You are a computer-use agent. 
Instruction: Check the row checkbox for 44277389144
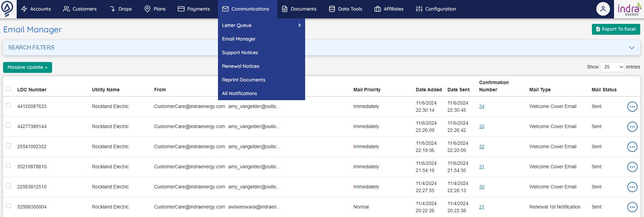pyautogui.click(x=8, y=125)
